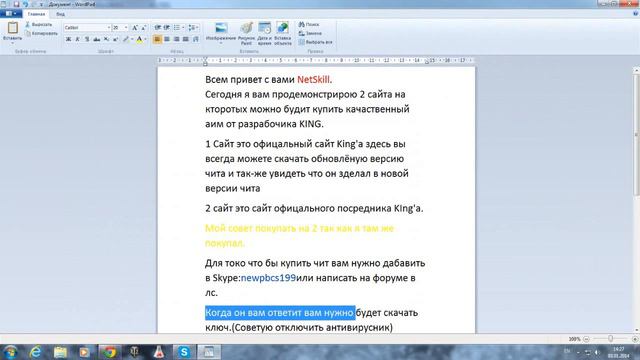
Task: Start a bulleted list
Action: tap(177, 27)
